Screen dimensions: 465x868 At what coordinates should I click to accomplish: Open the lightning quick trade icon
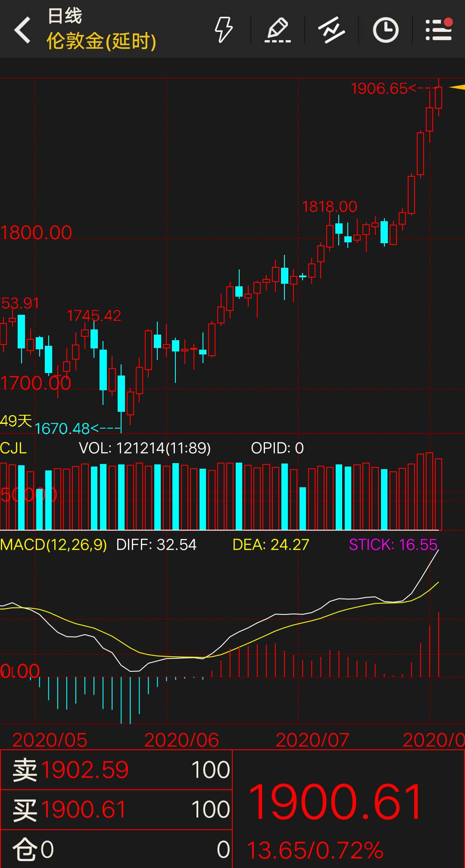[224, 30]
